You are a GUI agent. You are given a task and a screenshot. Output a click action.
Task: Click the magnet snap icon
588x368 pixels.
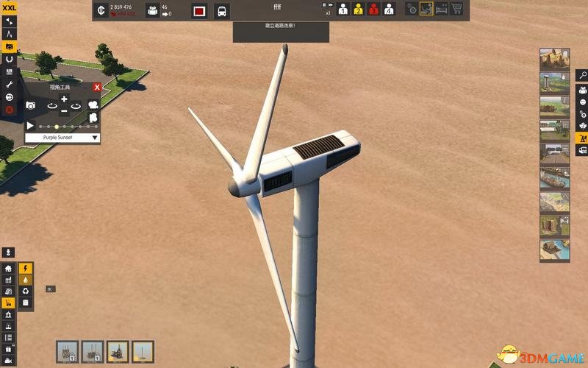[x=10, y=59]
